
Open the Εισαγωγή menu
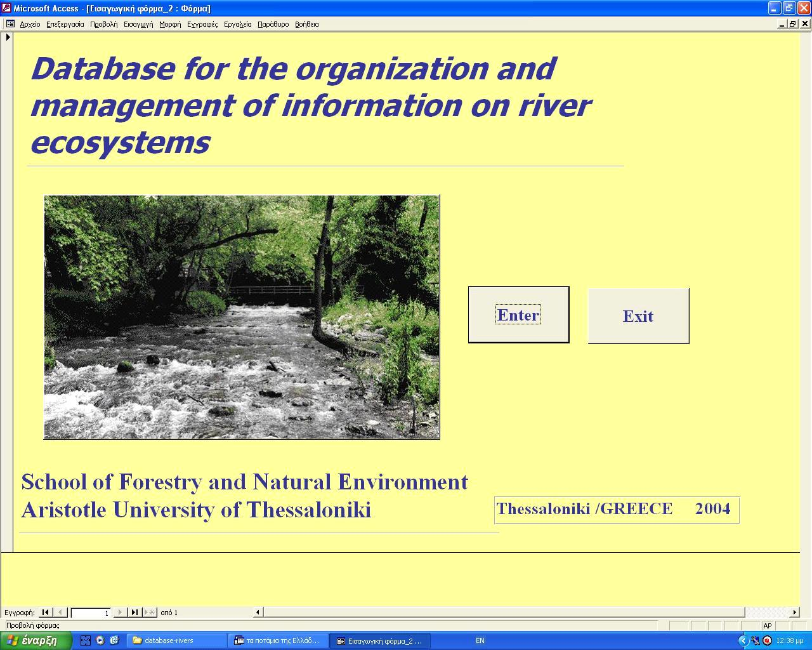(x=138, y=24)
